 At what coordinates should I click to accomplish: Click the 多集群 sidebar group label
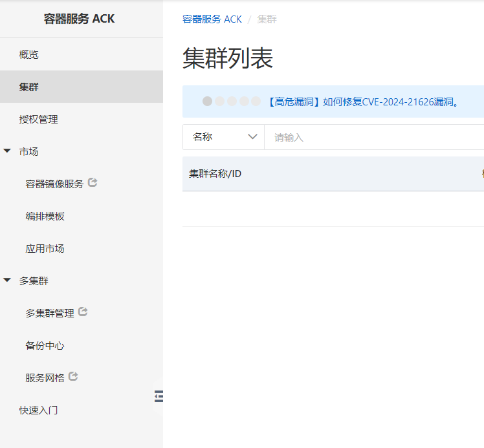(x=34, y=281)
